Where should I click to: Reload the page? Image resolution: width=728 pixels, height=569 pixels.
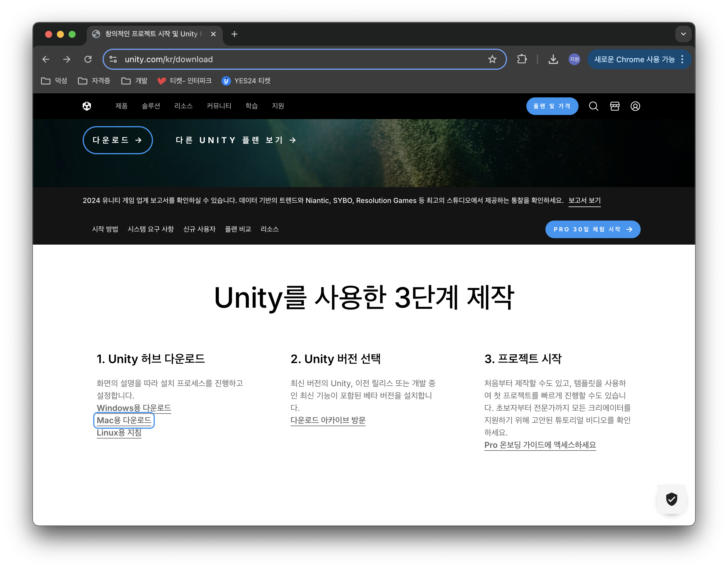[88, 59]
